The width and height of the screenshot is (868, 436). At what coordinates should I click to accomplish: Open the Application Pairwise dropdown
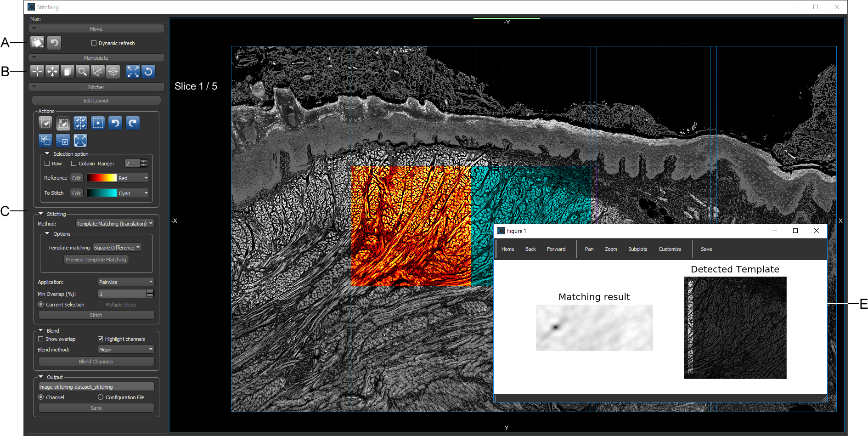click(x=126, y=282)
